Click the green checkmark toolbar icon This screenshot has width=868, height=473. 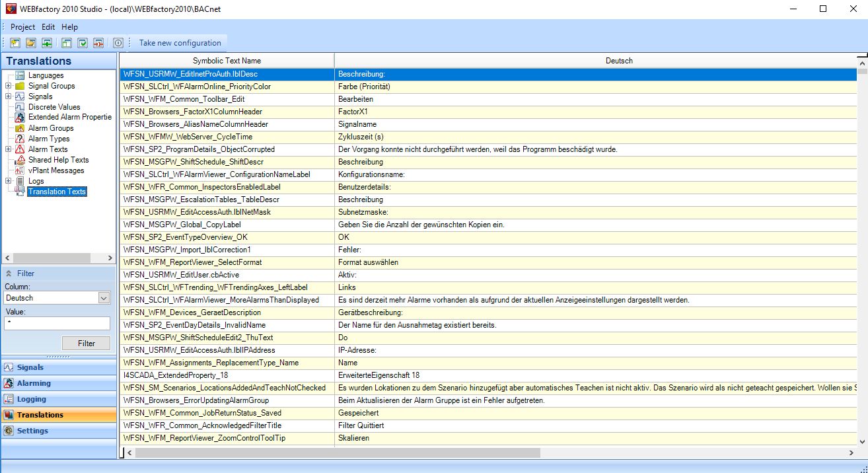[x=83, y=43]
